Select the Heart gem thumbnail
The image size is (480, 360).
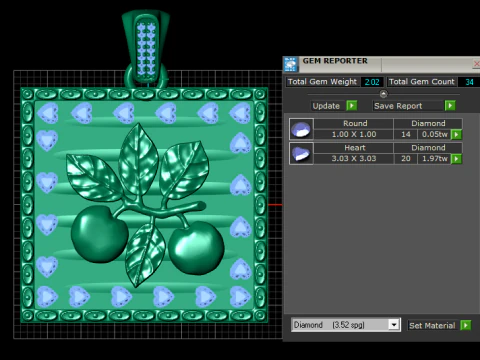[301, 153]
